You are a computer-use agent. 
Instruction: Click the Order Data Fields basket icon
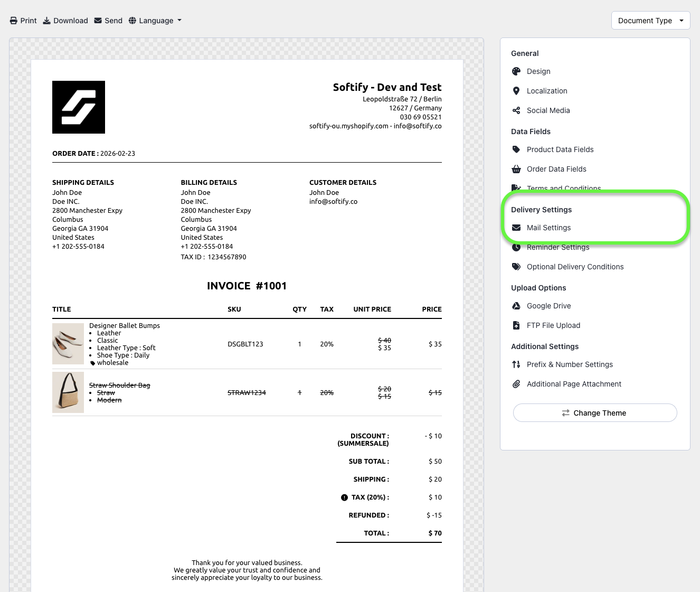click(x=516, y=169)
